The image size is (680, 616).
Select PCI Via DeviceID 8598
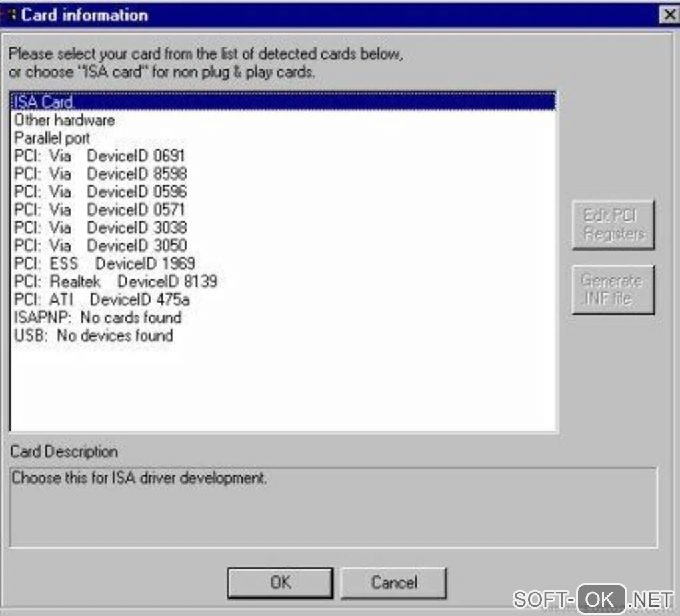[x=283, y=174]
